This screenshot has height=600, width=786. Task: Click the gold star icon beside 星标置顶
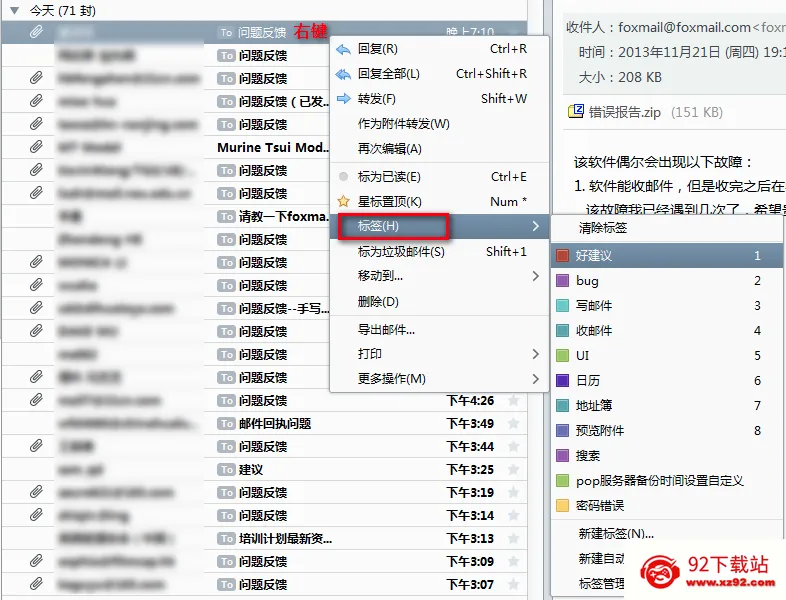click(343, 202)
